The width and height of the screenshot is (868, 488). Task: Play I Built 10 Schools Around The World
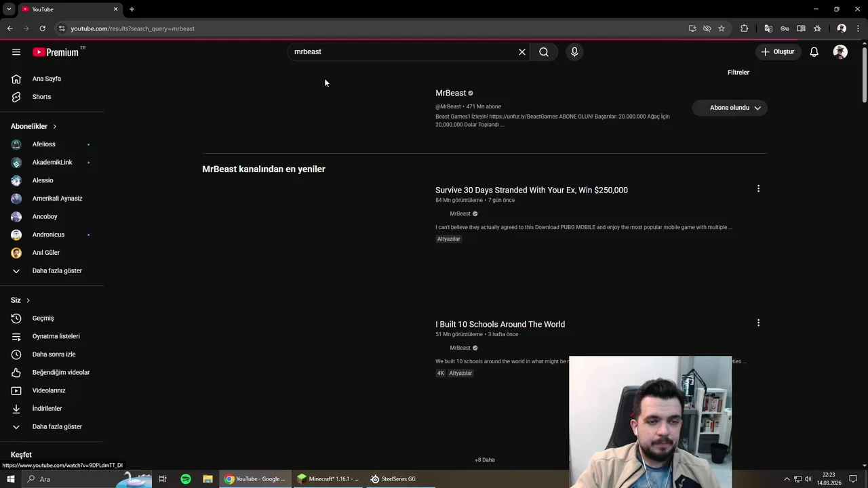point(500,325)
